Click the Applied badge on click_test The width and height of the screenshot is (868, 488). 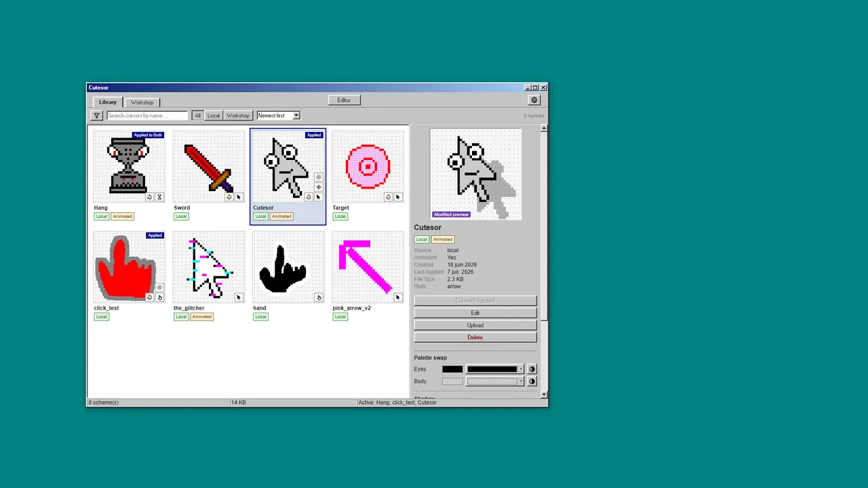(x=155, y=235)
